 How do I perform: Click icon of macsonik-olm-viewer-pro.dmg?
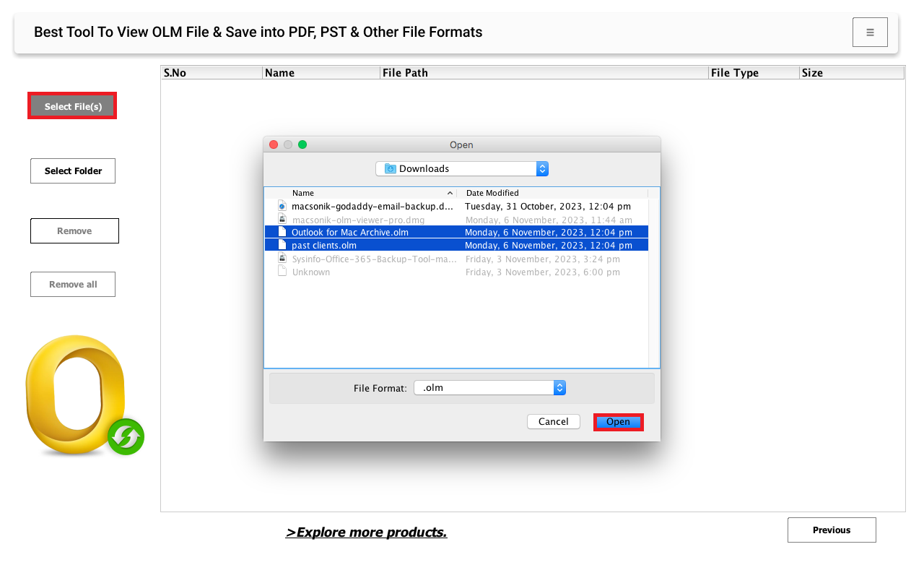tap(282, 220)
